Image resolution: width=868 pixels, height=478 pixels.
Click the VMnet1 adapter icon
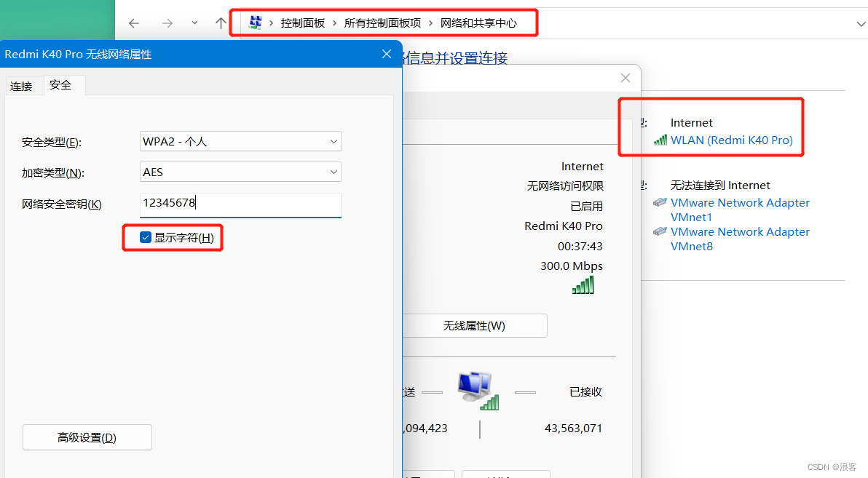(660, 202)
